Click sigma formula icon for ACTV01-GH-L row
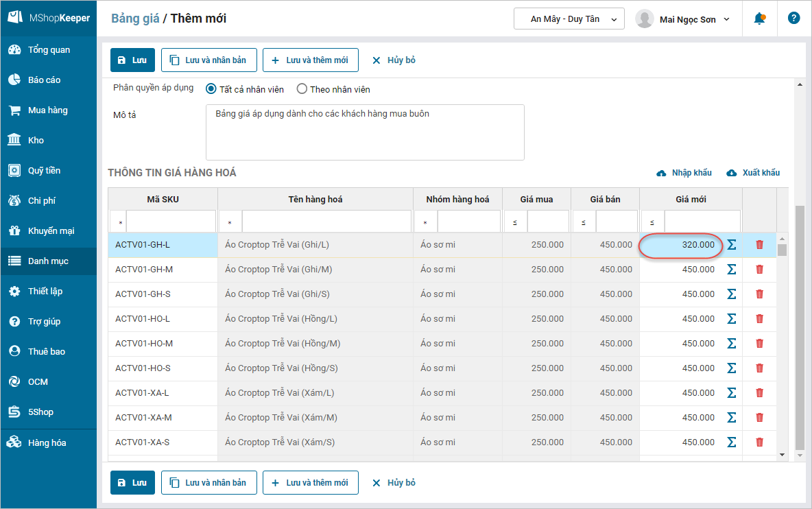Screen dimensions: 812x509 point(731,244)
